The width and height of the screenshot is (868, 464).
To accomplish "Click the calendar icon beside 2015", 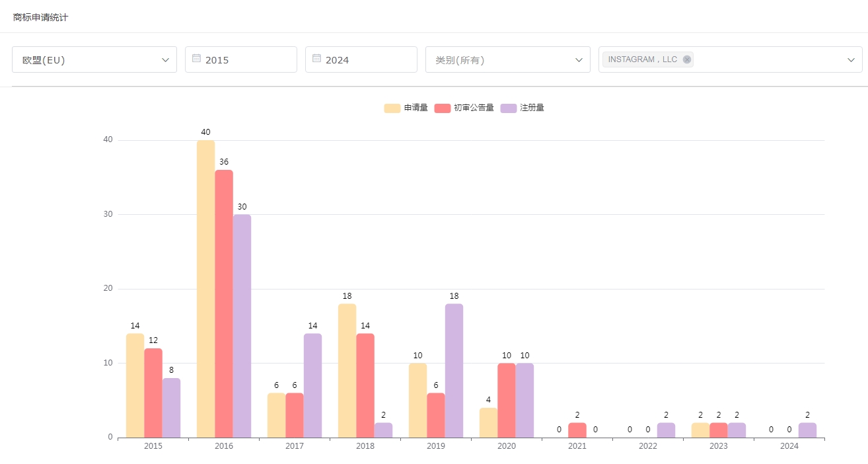I will click(x=196, y=59).
